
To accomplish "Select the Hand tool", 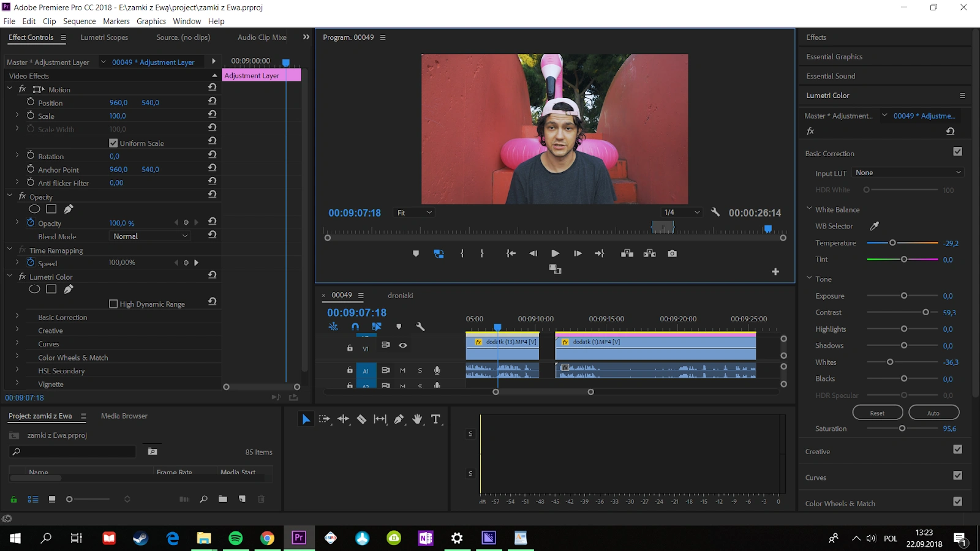I will coord(417,419).
